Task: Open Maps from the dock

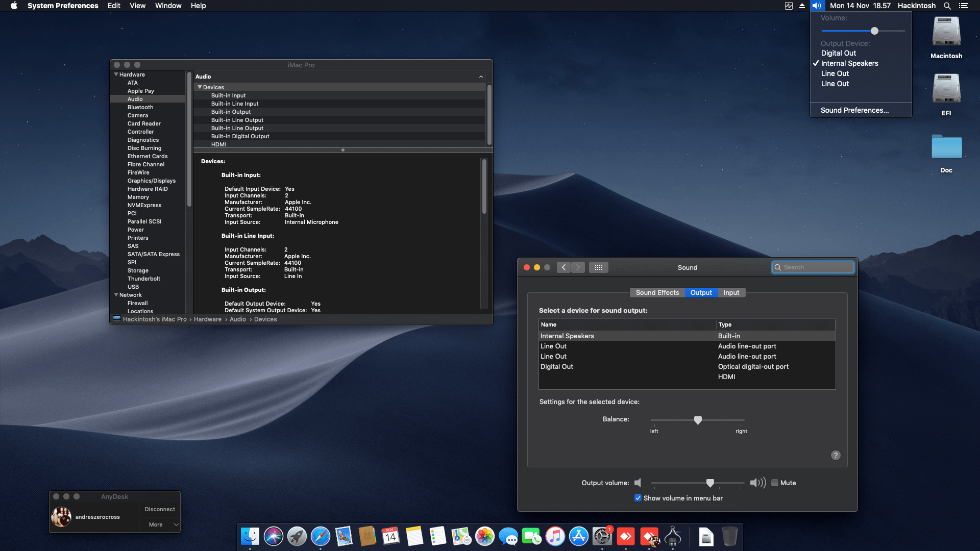Action: point(461,537)
